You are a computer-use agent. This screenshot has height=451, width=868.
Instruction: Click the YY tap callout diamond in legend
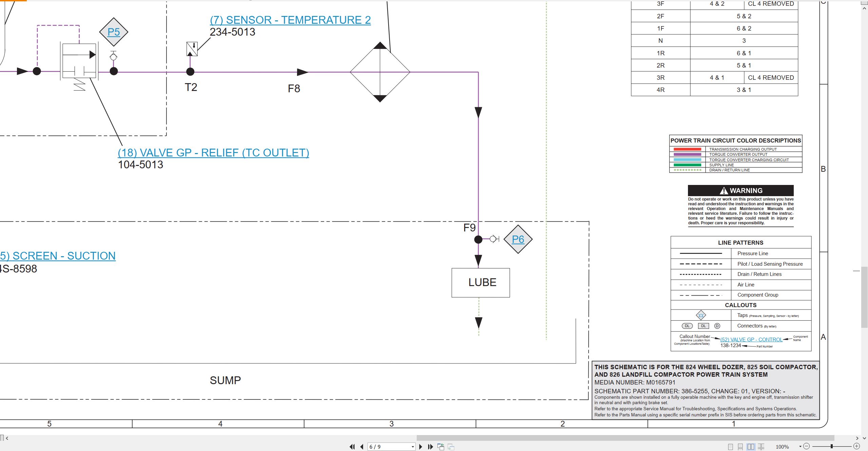click(x=701, y=315)
